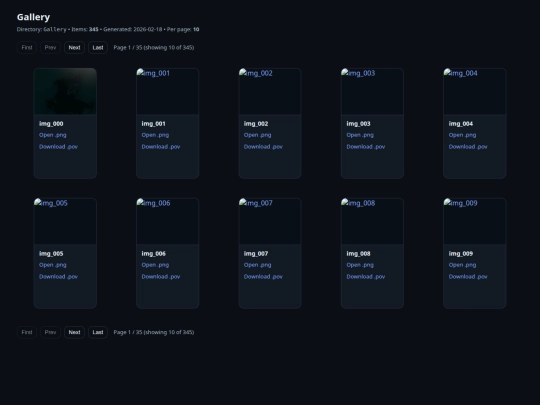Click the 'Items: 345' metadata text
Image resolution: width=540 pixels, height=405 pixels.
tap(85, 29)
